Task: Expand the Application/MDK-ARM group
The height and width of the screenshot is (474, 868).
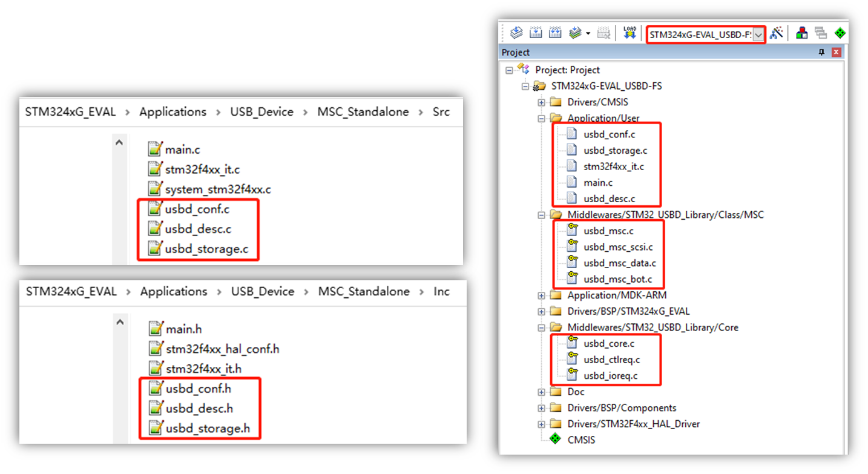Action: [541, 295]
